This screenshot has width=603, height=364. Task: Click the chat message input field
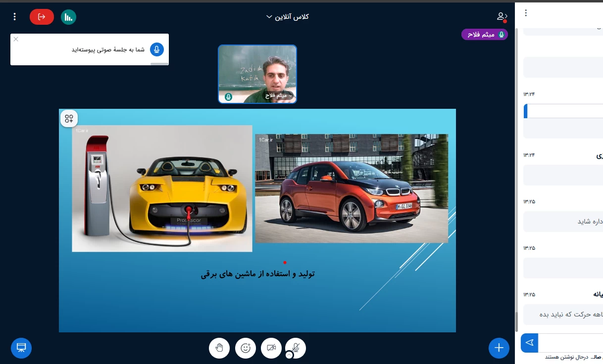tap(569, 343)
